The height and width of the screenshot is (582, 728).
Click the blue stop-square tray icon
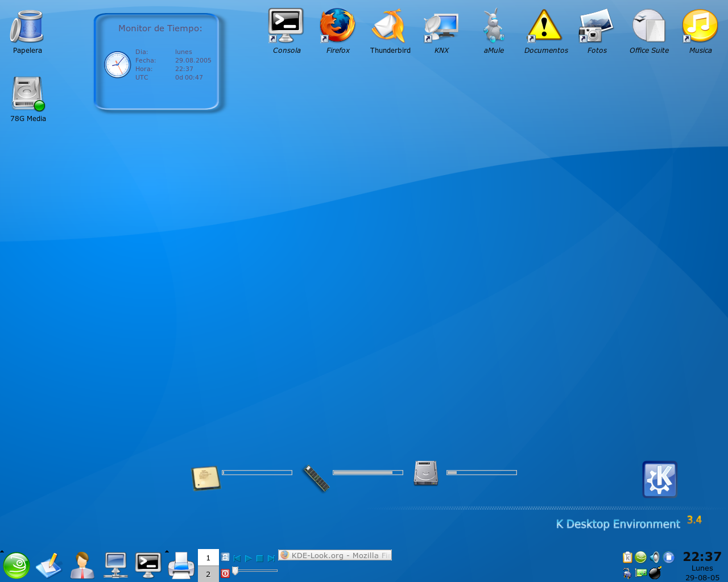point(669,558)
